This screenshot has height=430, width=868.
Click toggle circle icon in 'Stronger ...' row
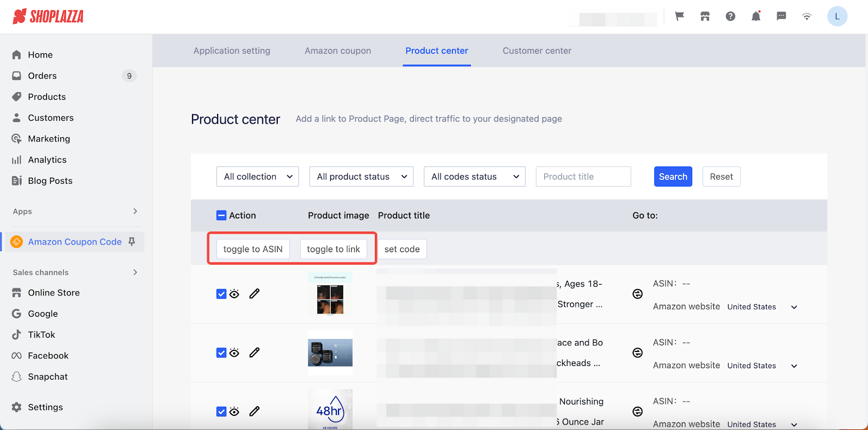coord(637,294)
